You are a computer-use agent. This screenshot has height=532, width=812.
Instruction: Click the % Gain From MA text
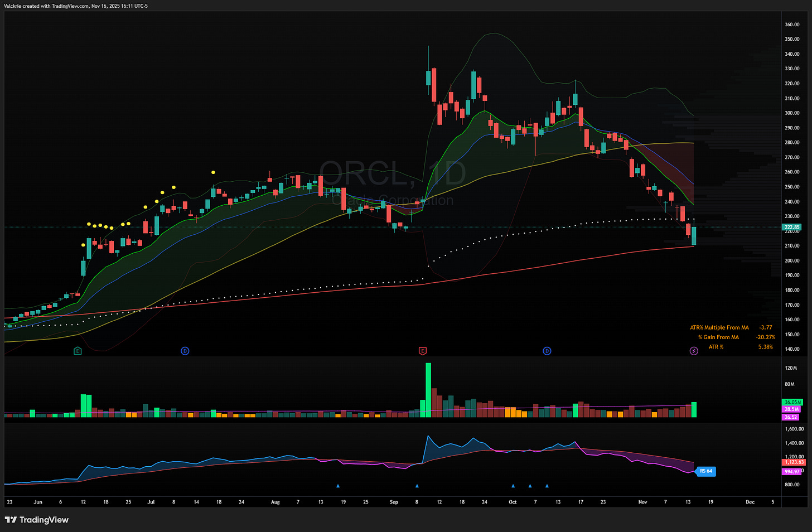tap(718, 337)
